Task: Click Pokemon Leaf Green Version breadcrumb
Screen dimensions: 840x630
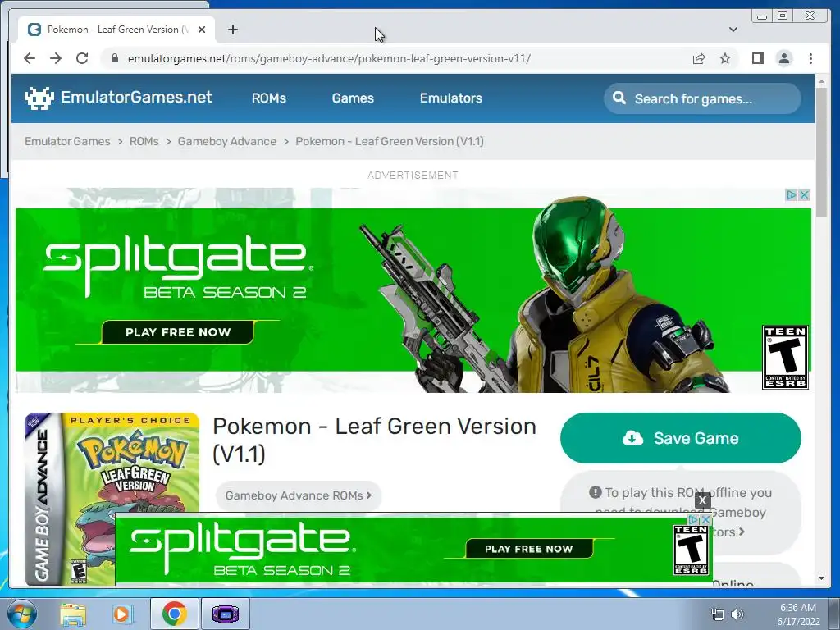Action: [390, 141]
